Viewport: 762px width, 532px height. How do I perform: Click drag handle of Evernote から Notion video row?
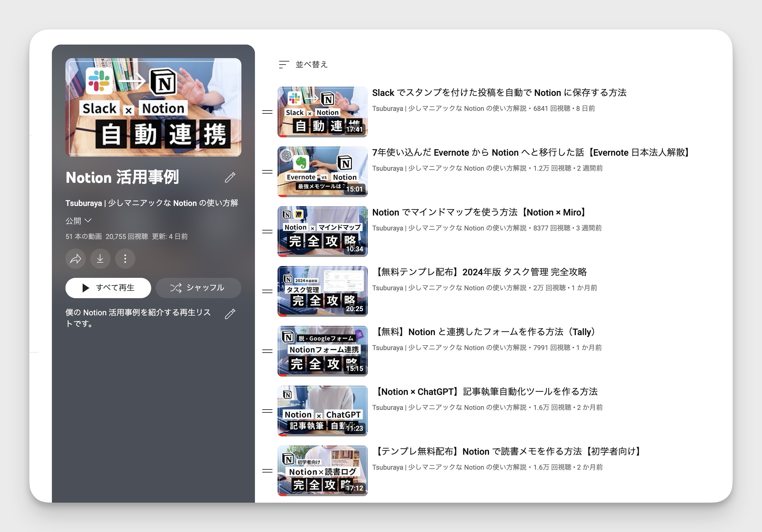[267, 172]
